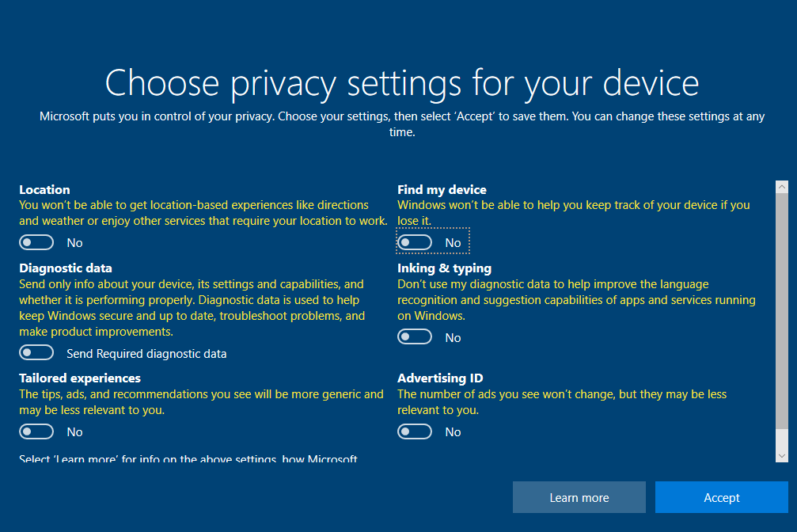Click the 'Send Required diagnostic data' label
Viewport: 797px width, 532px height.
coord(146,354)
